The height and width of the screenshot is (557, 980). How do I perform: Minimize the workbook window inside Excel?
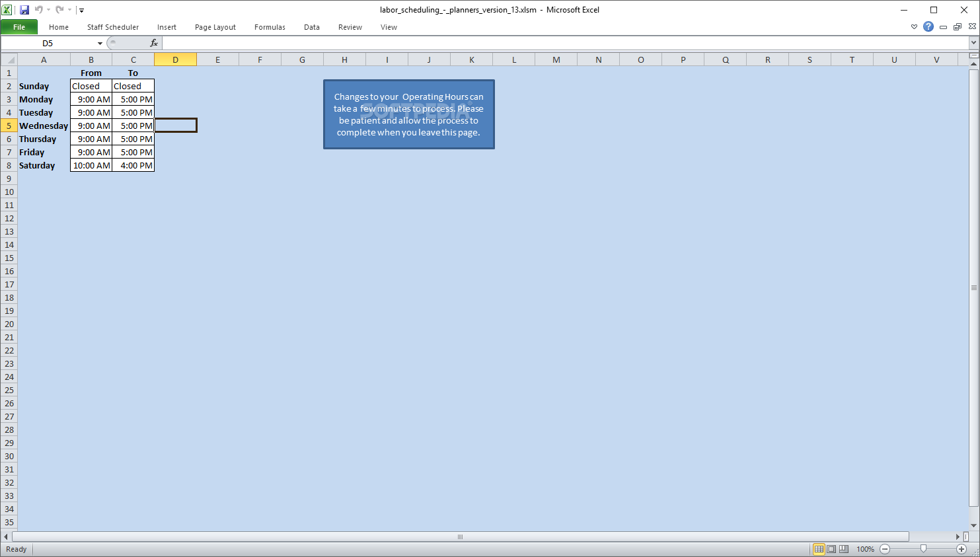click(x=943, y=27)
